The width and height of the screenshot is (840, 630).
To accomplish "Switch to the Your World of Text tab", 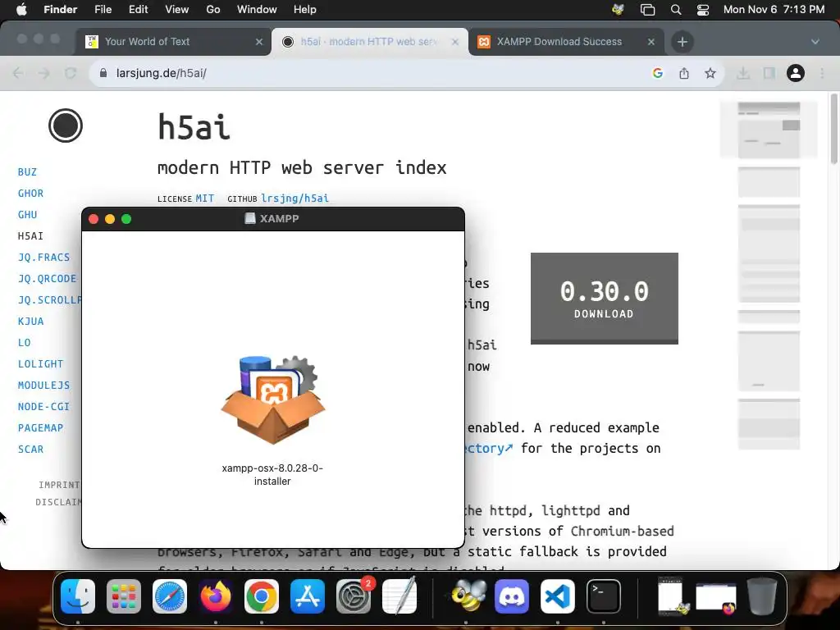I will pos(172,42).
